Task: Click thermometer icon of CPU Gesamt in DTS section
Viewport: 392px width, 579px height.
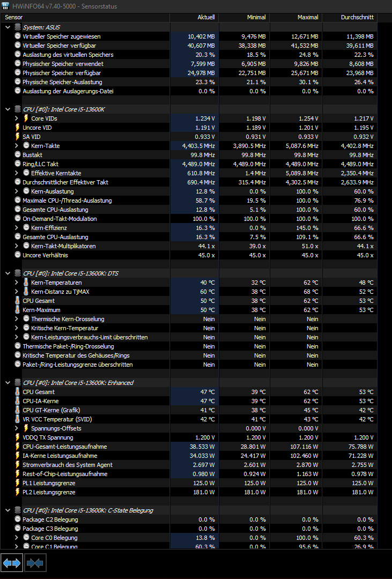Action: click(x=17, y=301)
